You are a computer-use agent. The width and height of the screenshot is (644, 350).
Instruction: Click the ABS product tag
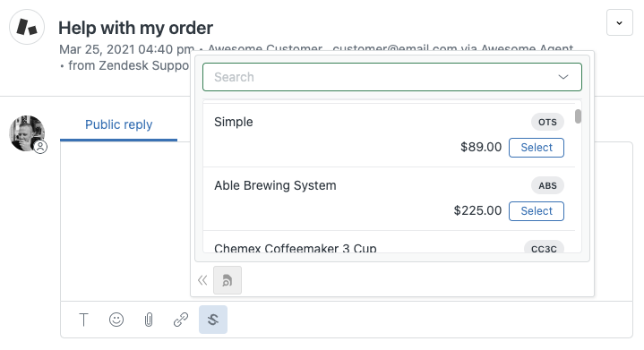(547, 185)
